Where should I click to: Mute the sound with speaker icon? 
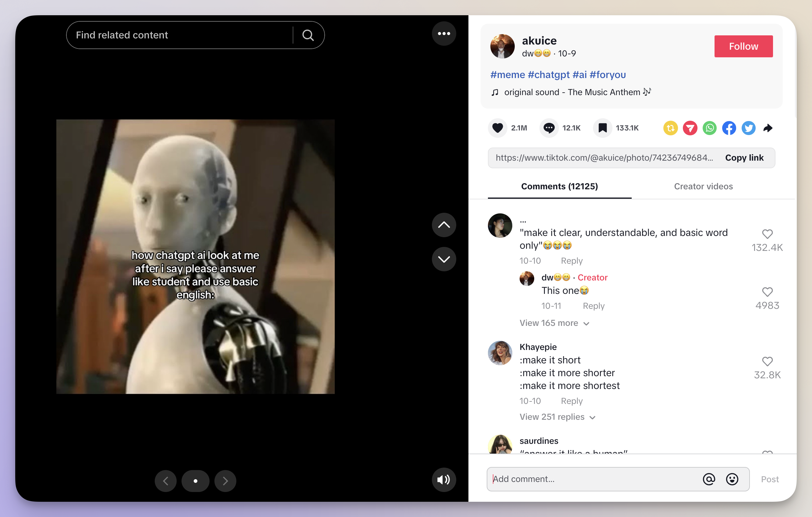click(x=444, y=479)
